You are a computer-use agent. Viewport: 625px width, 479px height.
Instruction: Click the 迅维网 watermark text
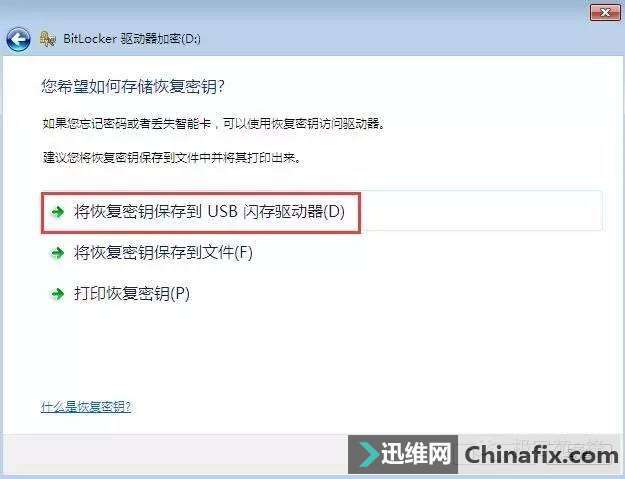pyautogui.click(x=415, y=454)
